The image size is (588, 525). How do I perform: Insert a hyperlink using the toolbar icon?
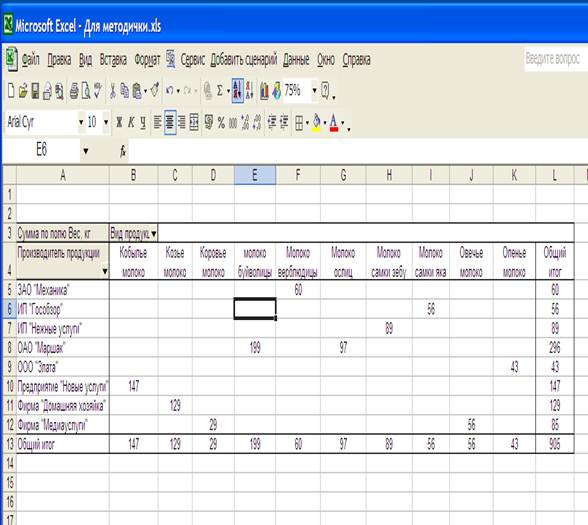click(207, 91)
